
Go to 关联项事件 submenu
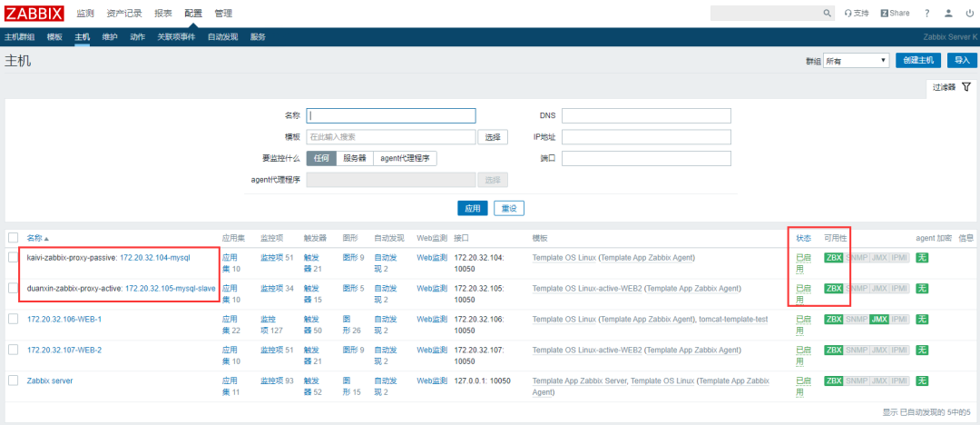(x=176, y=37)
